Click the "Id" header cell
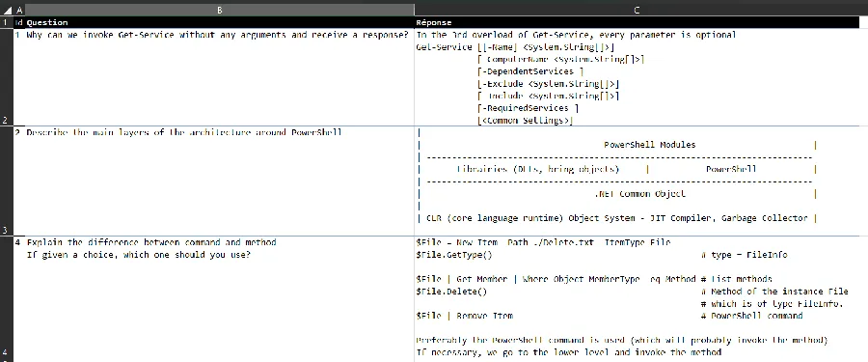This screenshot has width=868, height=362. (x=19, y=23)
